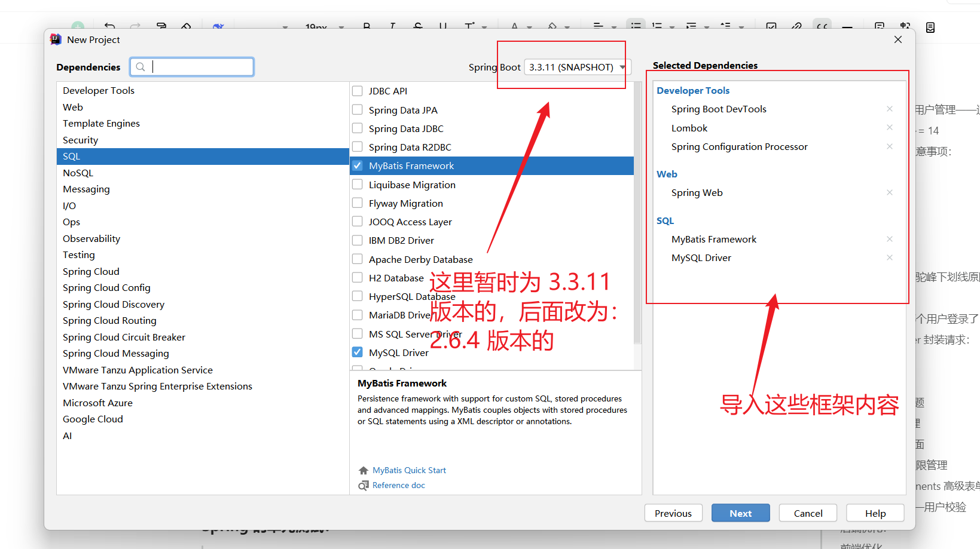
Task: Go back with the Previous button
Action: click(x=673, y=513)
